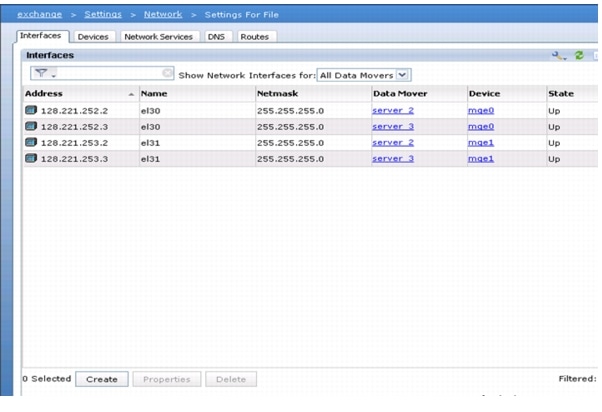
Task: Click in the filter text field
Action: pyautogui.click(x=108, y=74)
